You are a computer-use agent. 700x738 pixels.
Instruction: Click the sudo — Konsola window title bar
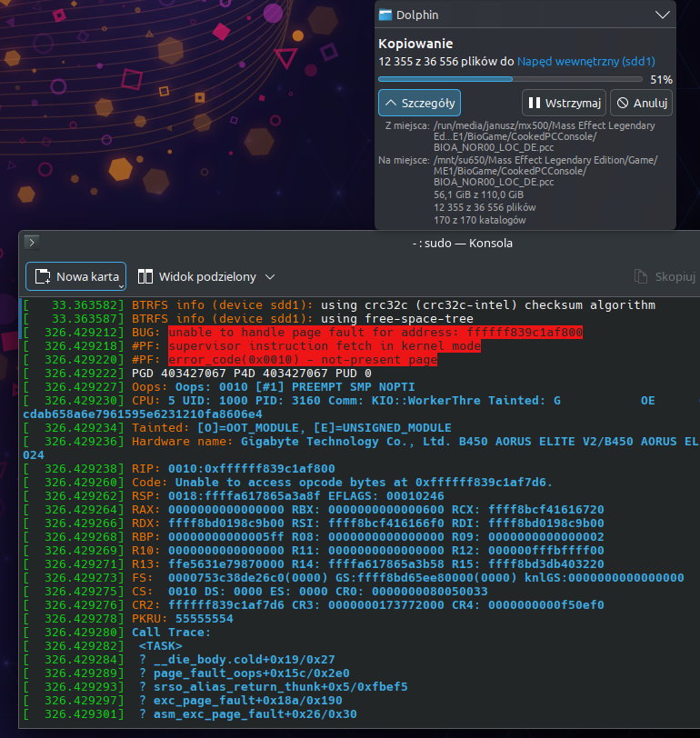tap(364, 243)
